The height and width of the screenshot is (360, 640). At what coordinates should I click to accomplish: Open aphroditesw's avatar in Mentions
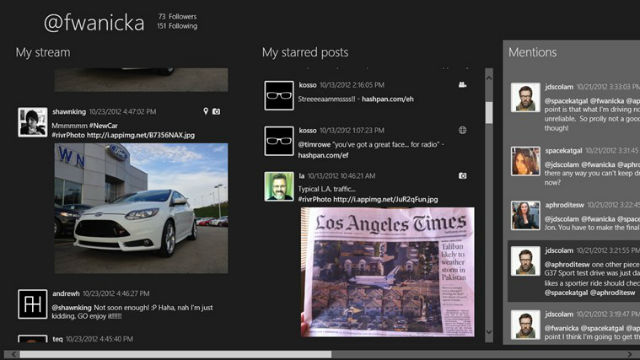525,215
